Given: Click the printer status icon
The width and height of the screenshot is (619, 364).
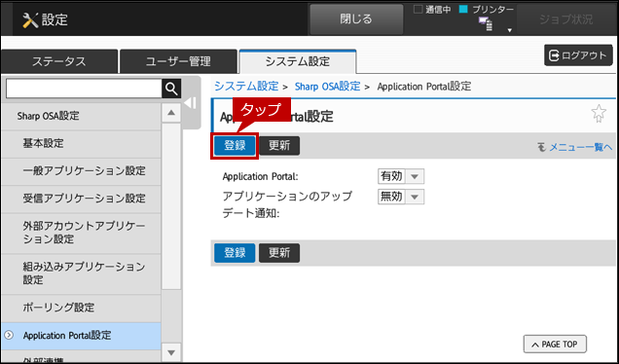Looking at the screenshot, I should point(486,23).
